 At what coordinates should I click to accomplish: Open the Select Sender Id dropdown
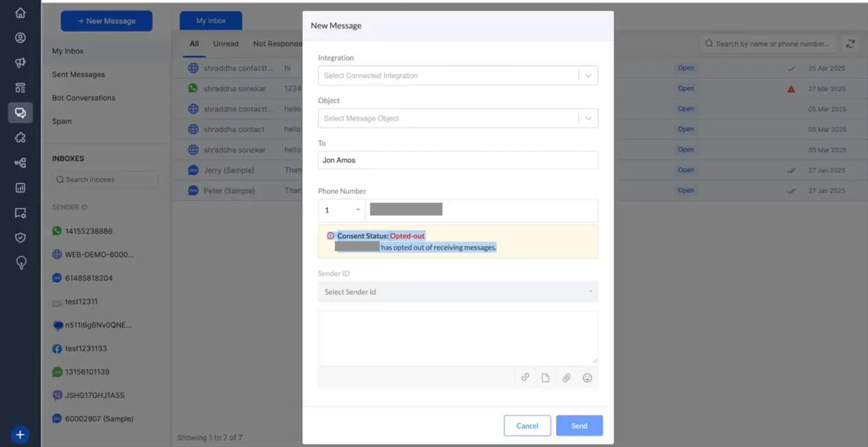coord(458,292)
